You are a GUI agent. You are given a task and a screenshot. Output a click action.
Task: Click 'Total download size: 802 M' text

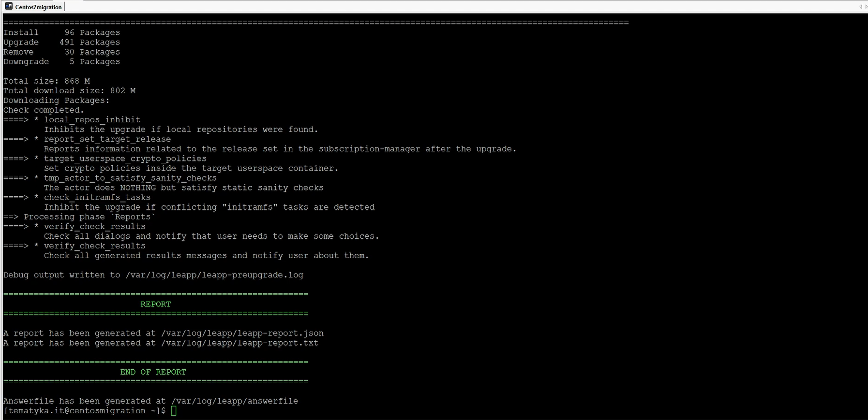pos(69,91)
